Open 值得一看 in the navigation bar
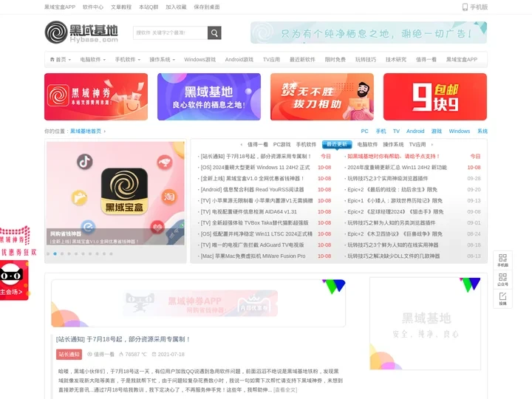Image resolution: width=532 pixels, height=399 pixels. point(426,59)
